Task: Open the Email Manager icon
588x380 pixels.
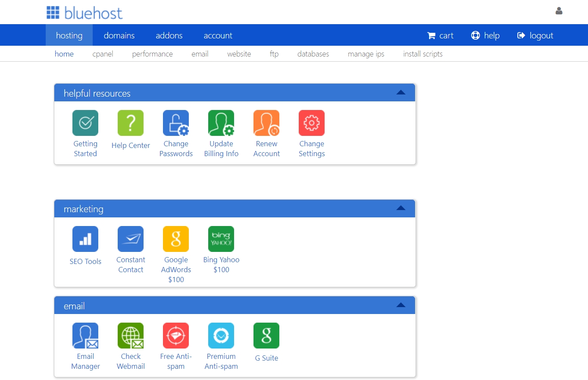Action: 85,336
